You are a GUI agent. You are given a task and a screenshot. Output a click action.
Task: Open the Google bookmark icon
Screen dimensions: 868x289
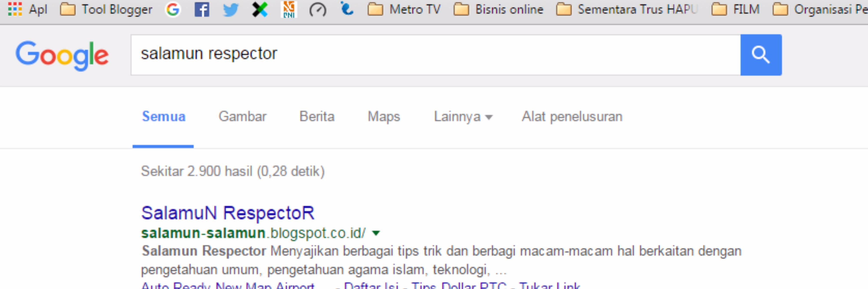click(x=173, y=9)
